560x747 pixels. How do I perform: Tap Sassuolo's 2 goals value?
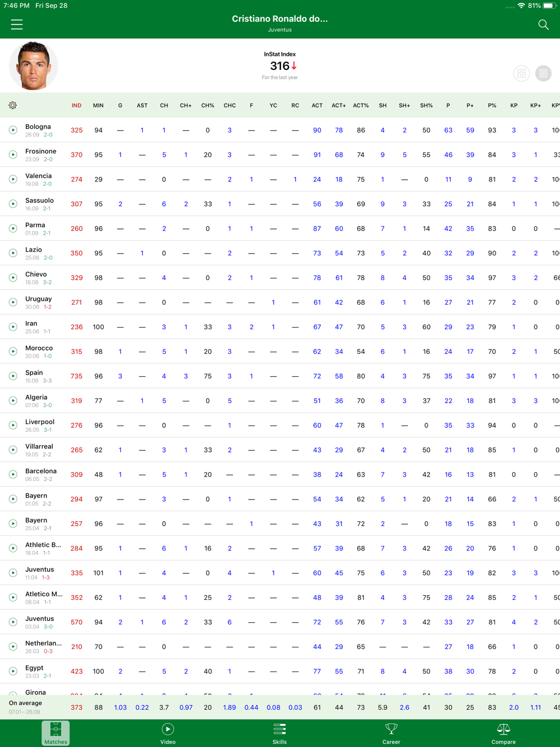[120, 204]
